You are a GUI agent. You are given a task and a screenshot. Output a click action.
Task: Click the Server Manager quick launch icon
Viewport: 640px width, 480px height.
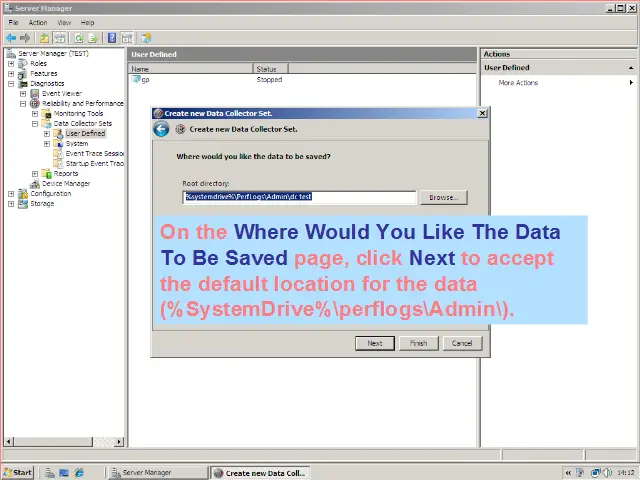(x=50, y=473)
